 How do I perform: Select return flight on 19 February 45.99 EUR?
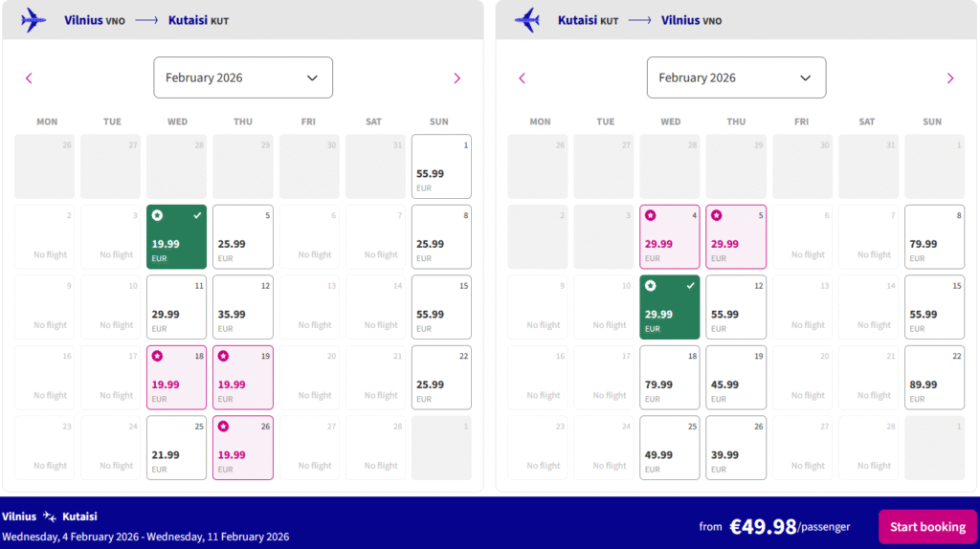click(x=735, y=377)
